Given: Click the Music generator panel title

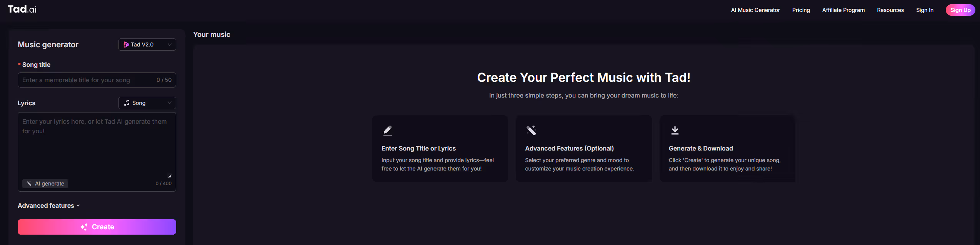Looking at the screenshot, I should click(48, 45).
